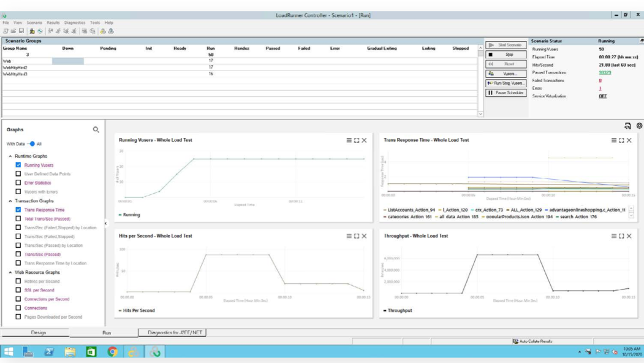Click the Passed Transactions count link
Viewport: 644px width, 363px height.
[605, 72]
